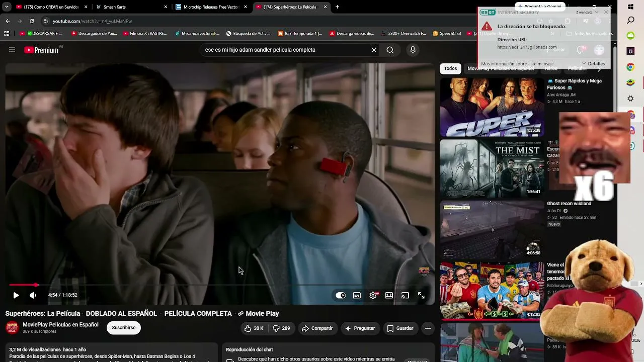Toggle autoplay switch in player
This screenshot has height=362, width=644.
point(341,295)
